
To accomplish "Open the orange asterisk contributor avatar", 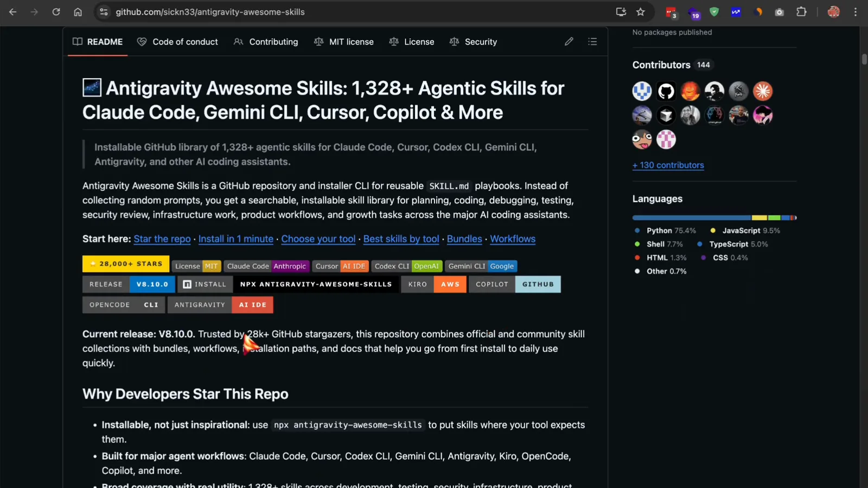I will pyautogui.click(x=763, y=91).
